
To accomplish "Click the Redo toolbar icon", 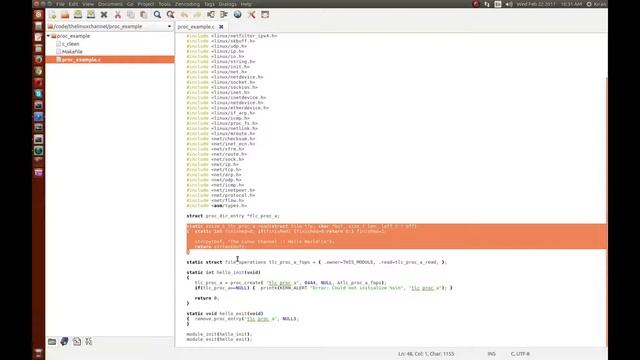I will (197, 15).
